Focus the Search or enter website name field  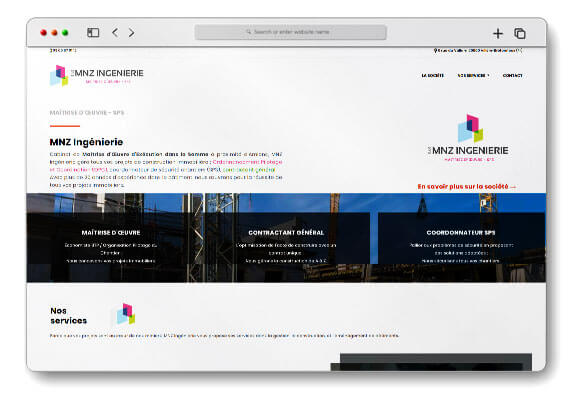[x=290, y=32]
